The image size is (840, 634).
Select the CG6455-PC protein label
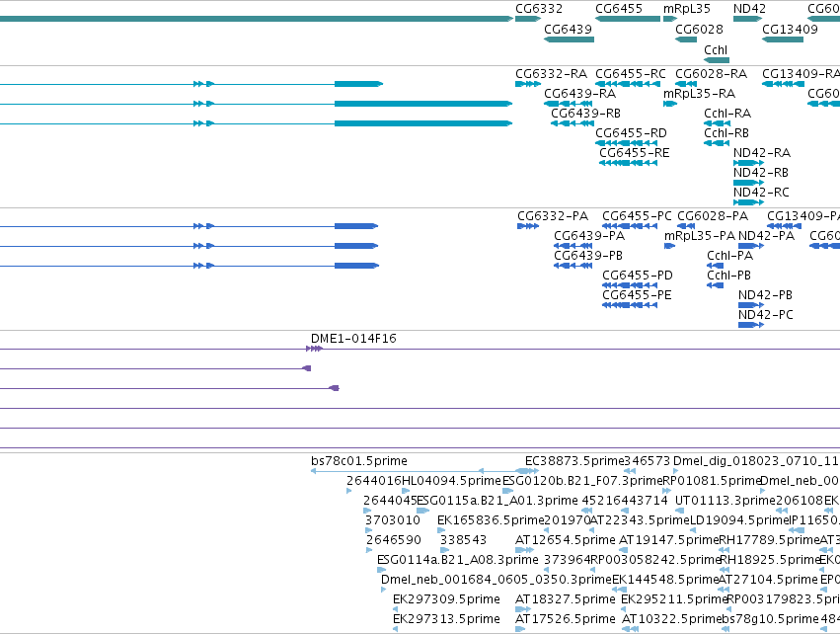coord(637,216)
